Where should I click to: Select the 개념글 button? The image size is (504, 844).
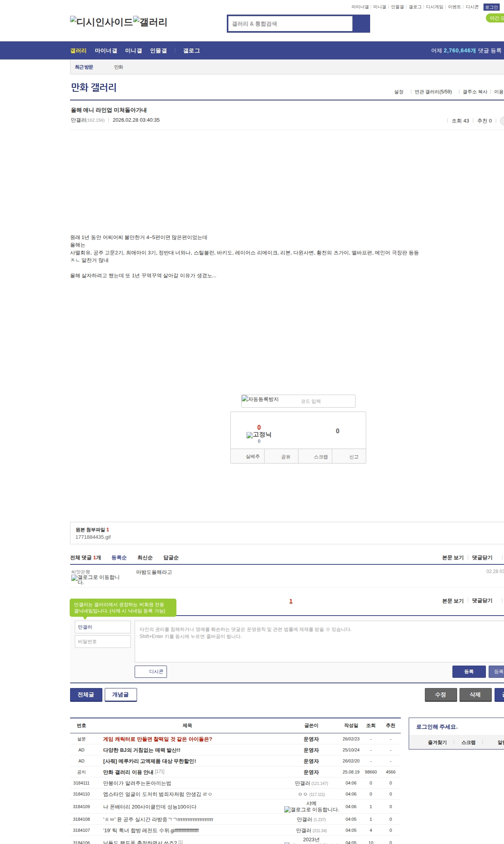[120, 695]
